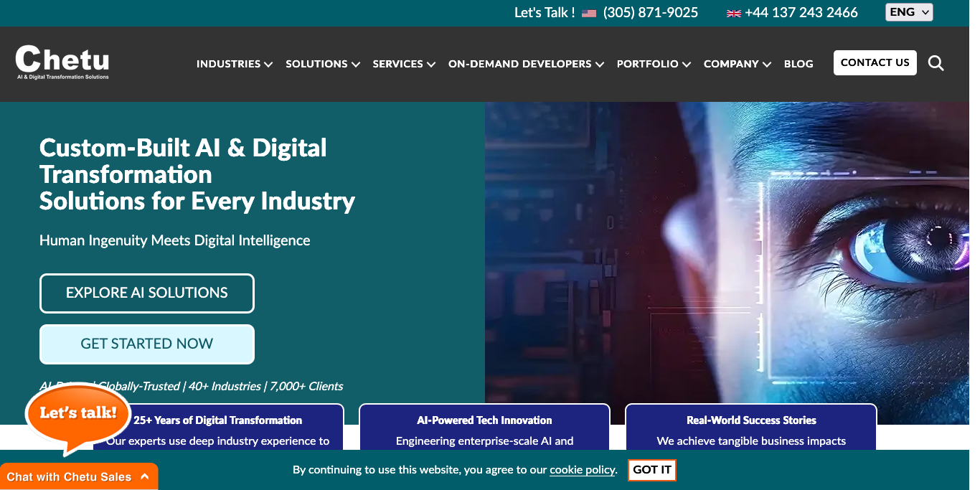Click the Chetu logo
The height and width of the screenshot is (490, 980).
(62, 62)
